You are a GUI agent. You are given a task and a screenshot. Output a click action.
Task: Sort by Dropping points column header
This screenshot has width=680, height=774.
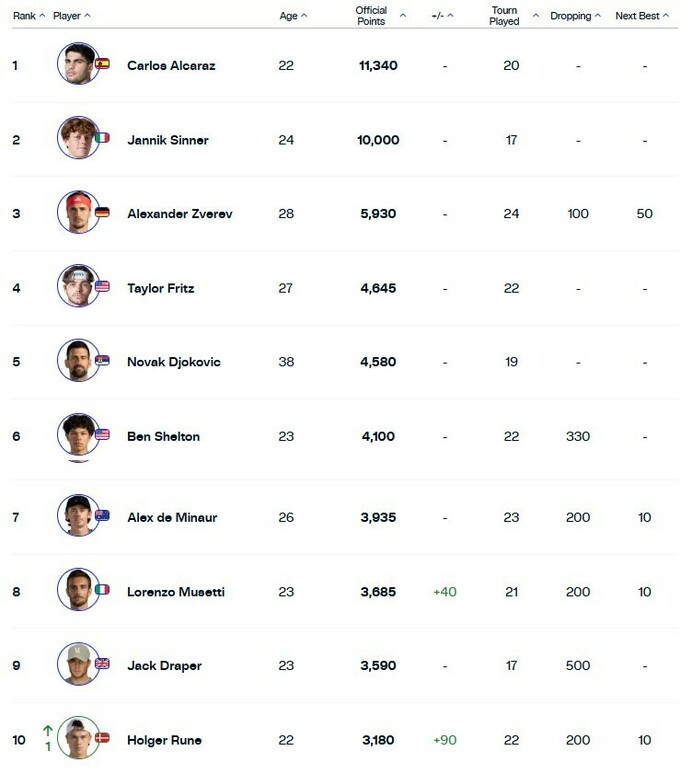click(x=576, y=16)
